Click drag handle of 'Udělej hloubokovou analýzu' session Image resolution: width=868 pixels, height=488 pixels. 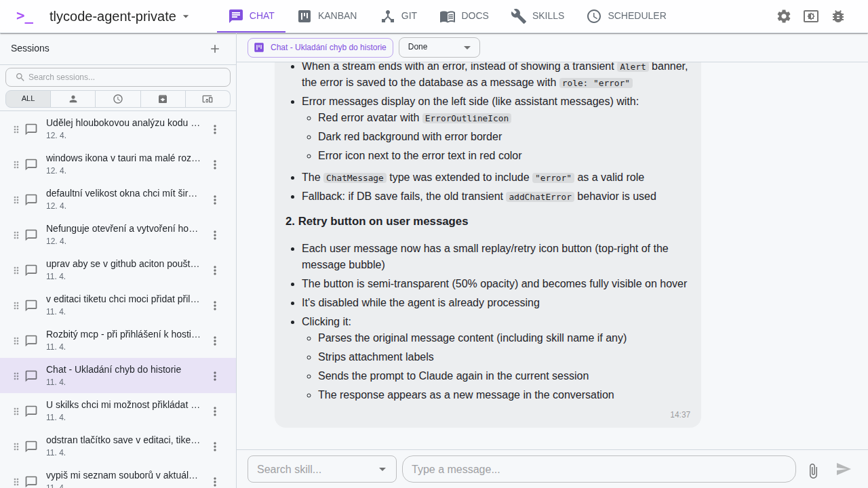(x=16, y=129)
